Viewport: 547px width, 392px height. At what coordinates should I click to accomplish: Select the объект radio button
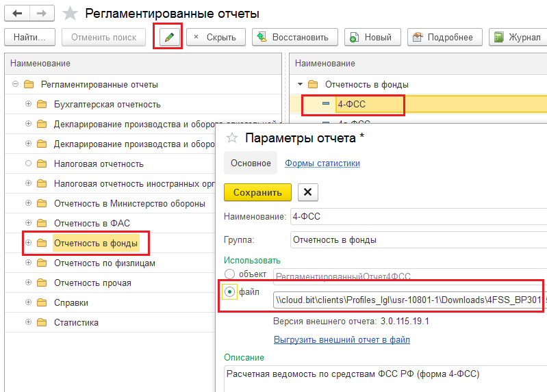click(230, 274)
